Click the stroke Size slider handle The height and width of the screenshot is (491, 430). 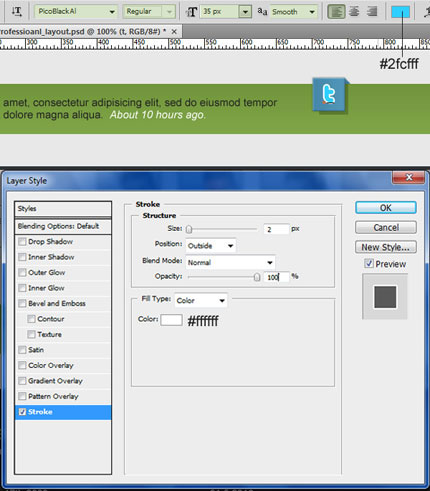click(189, 229)
